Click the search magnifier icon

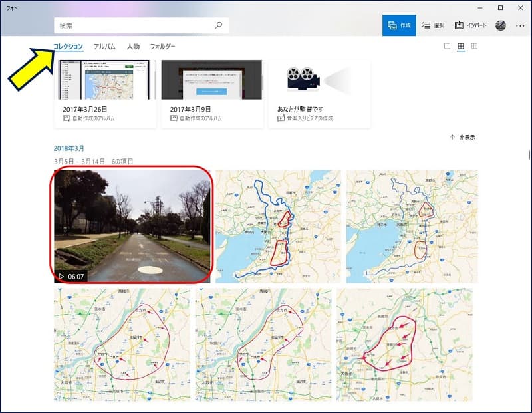pos(218,25)
